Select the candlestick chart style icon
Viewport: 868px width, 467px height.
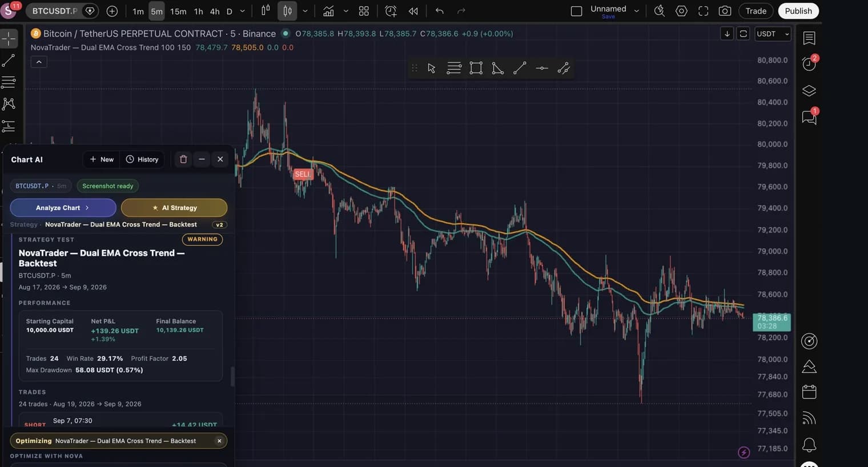[x=287, y=11]
